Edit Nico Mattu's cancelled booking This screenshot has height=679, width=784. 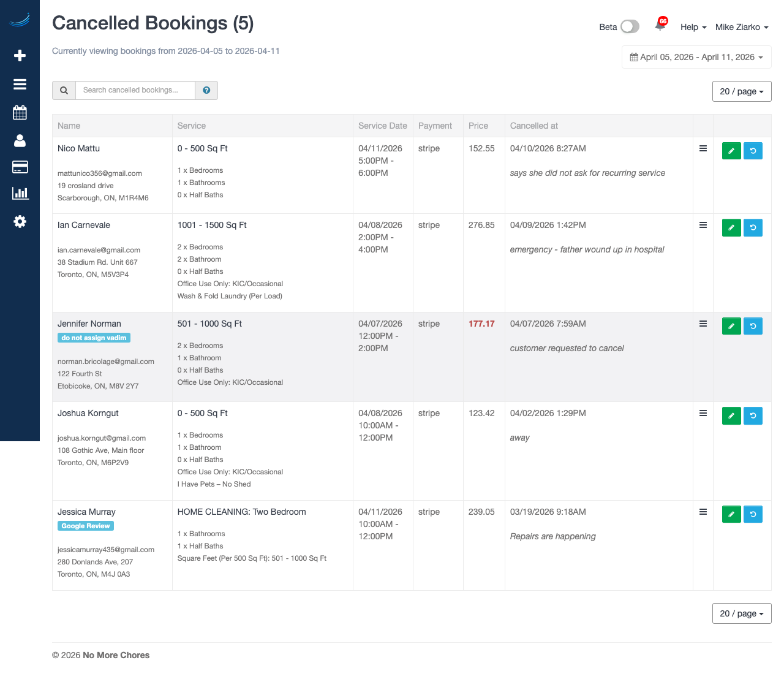(731, 151)
